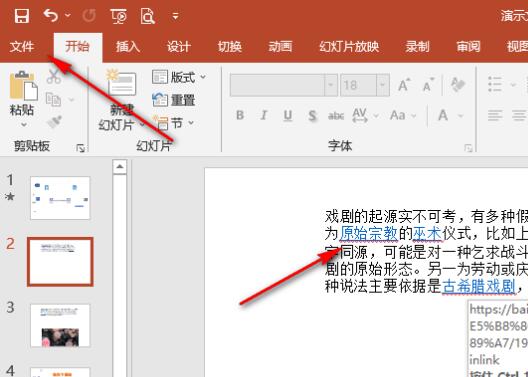Click the 原始宗教 hyperlink
This screenshot has width=528, height=377.
pyautogui.click(x=369, y=233)
